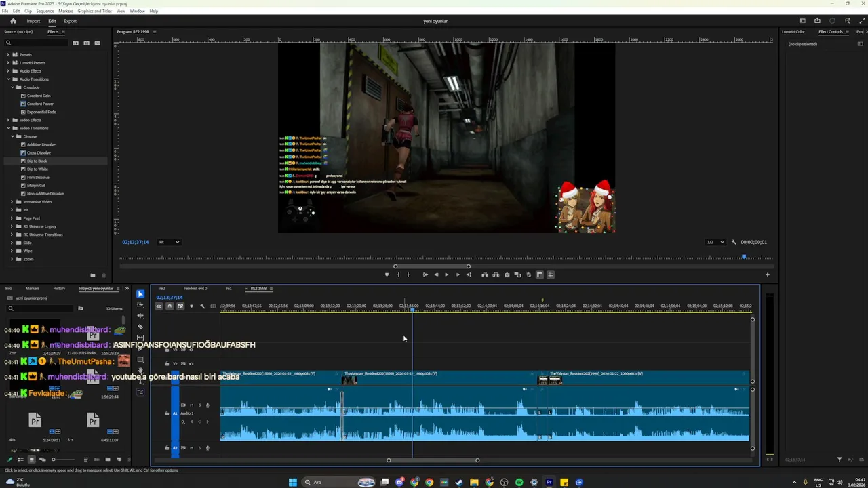Toggle lock on track V2
Image resolution: width=868 pixels, height=488 pixels.
click(167, 364)
